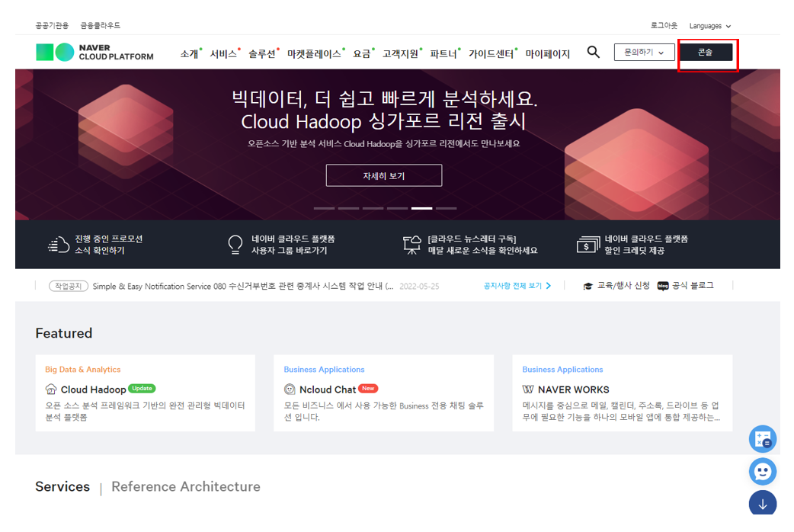Click 클라우드 뉴스레터 구독 link
Screen dimensions: 794x532
pos(482,245)
